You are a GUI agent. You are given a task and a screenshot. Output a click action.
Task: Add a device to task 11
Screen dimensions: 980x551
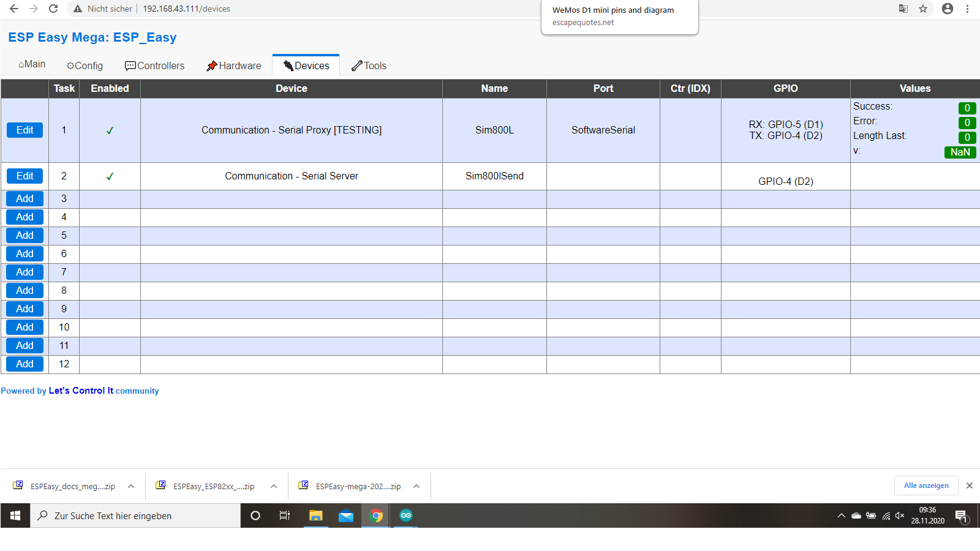[24, 345]
